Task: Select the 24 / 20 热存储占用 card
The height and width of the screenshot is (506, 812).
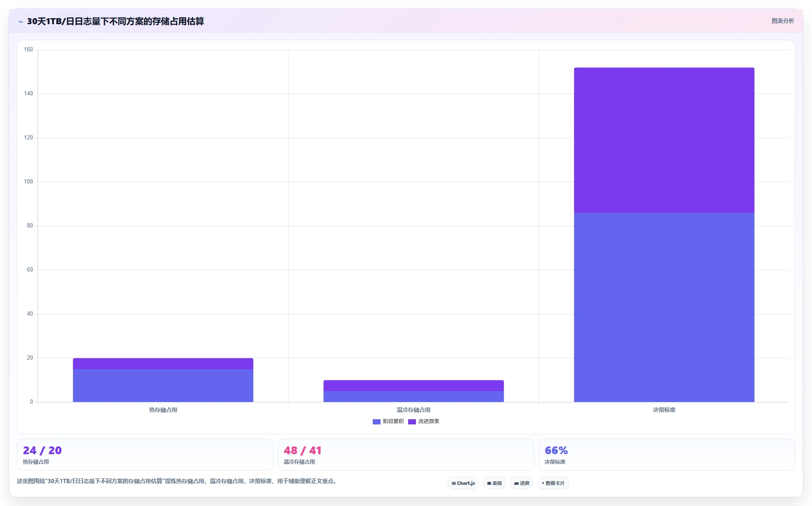Action: [x=145, y=455]
